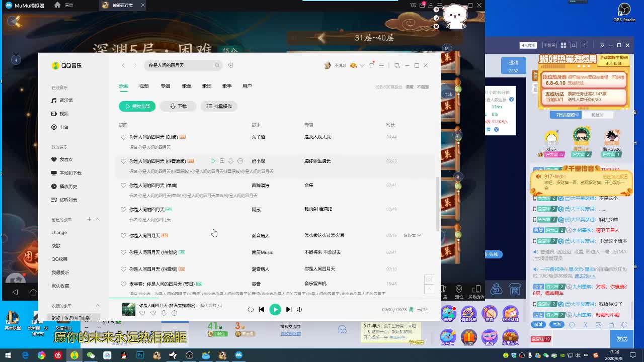644x362 pixels.
Task: Show lyrics with the 词 button
Action: [x=411, y=310]
